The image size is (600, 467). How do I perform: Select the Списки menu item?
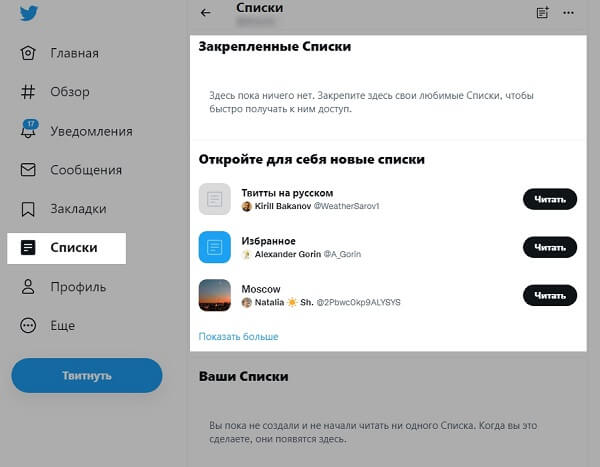[67, 248]
